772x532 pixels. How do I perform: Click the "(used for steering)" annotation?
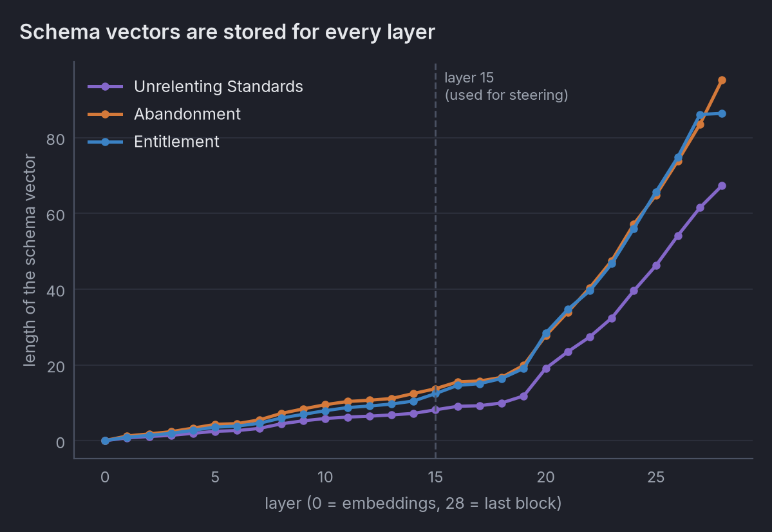coord(506,95)
